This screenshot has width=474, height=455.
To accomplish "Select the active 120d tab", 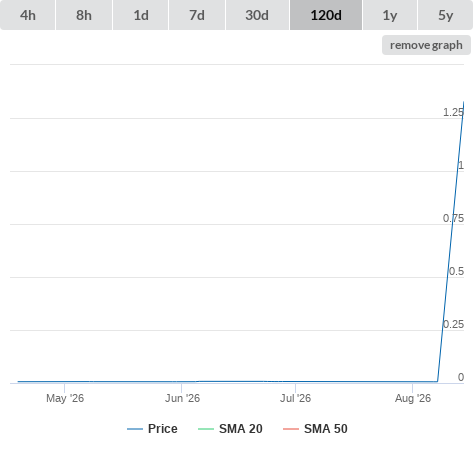I will [326, 15].
